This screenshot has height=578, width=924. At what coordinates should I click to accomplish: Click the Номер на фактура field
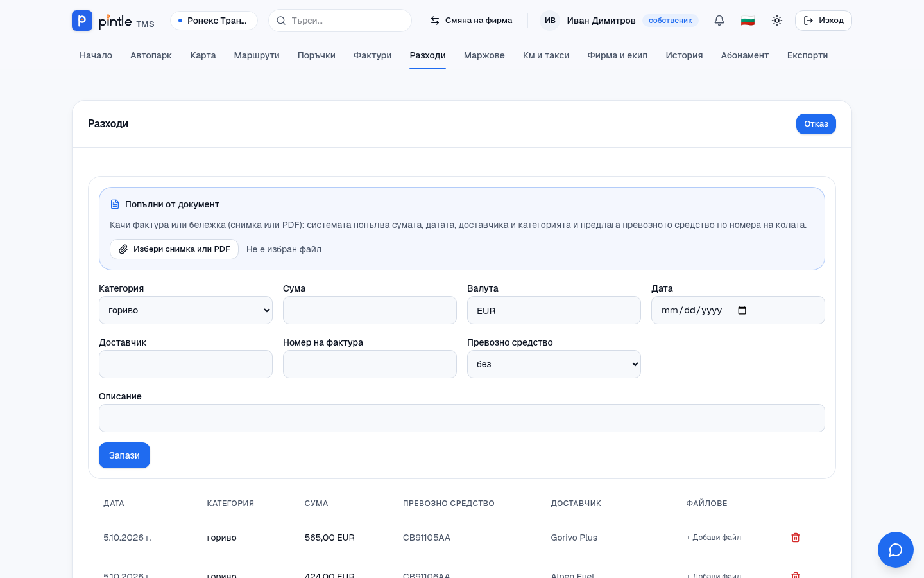[370, 364]
